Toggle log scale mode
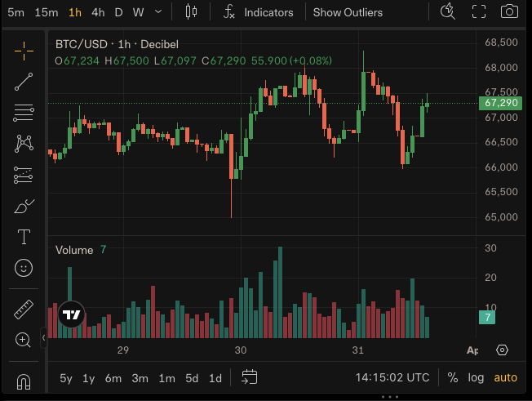532x401 pixels. click(x=476, y=377)
